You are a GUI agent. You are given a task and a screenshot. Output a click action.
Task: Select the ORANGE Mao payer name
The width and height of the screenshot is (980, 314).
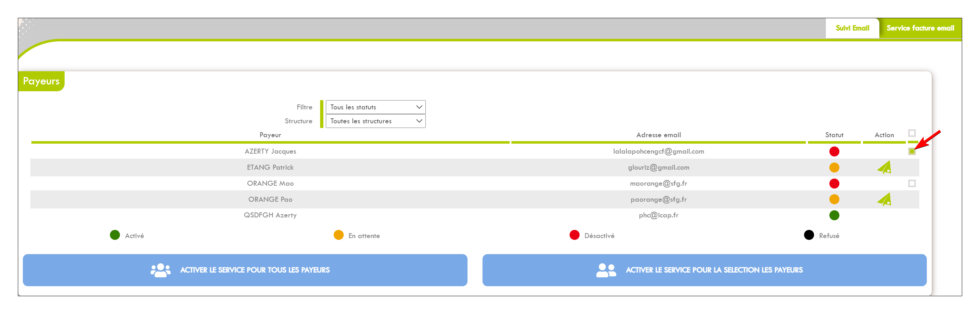click(270, 183)
